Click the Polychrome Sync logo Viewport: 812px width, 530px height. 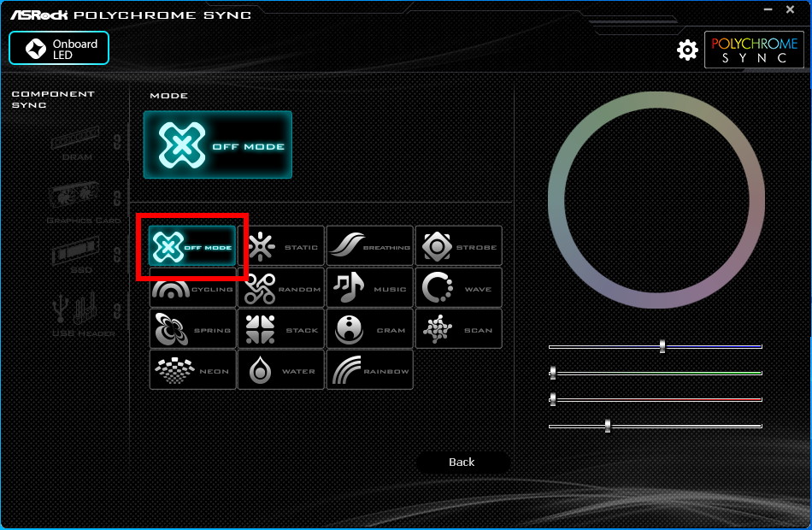[754, 50]
